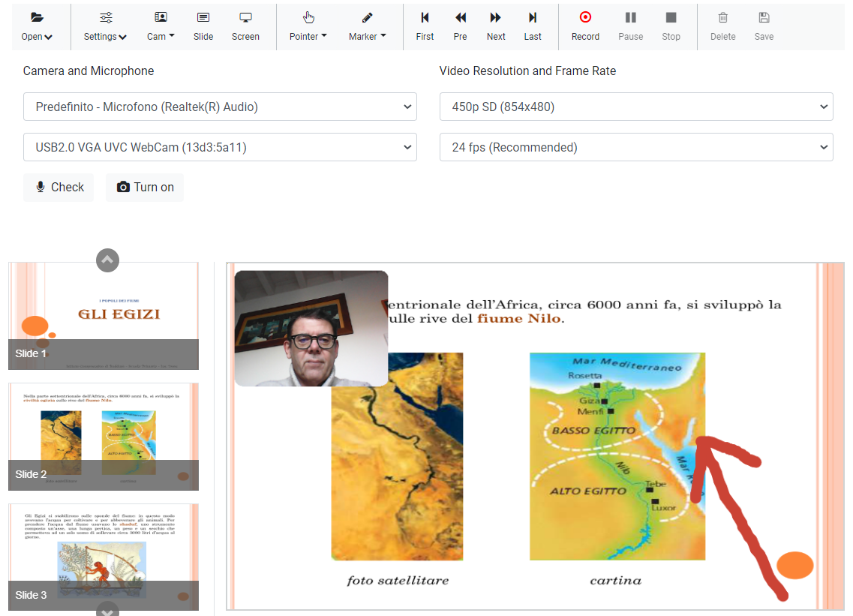Screen dimensions: 853x616
Task: Click the Screen monitor button
Action: tap(245, 27)
